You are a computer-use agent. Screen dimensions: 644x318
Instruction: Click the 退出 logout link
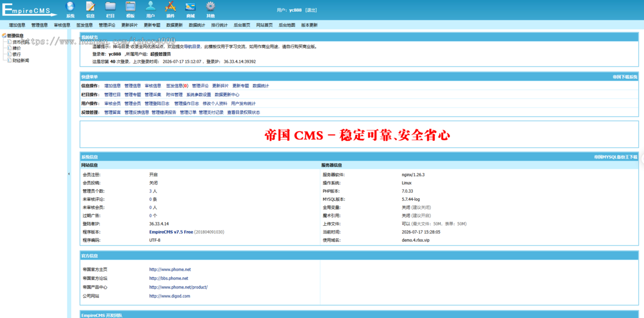point(311,10)
